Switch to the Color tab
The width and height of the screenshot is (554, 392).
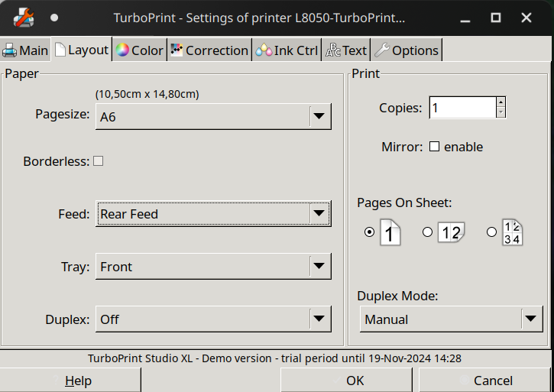coord(138,50)
